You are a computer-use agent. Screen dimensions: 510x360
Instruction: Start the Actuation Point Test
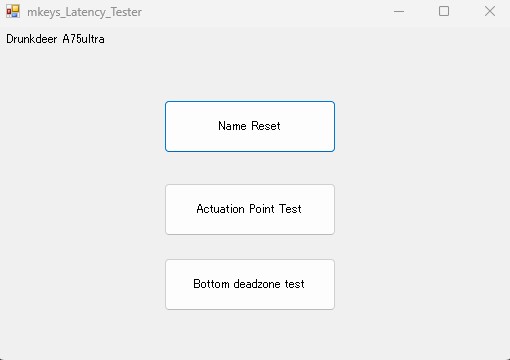pos(250,209)
